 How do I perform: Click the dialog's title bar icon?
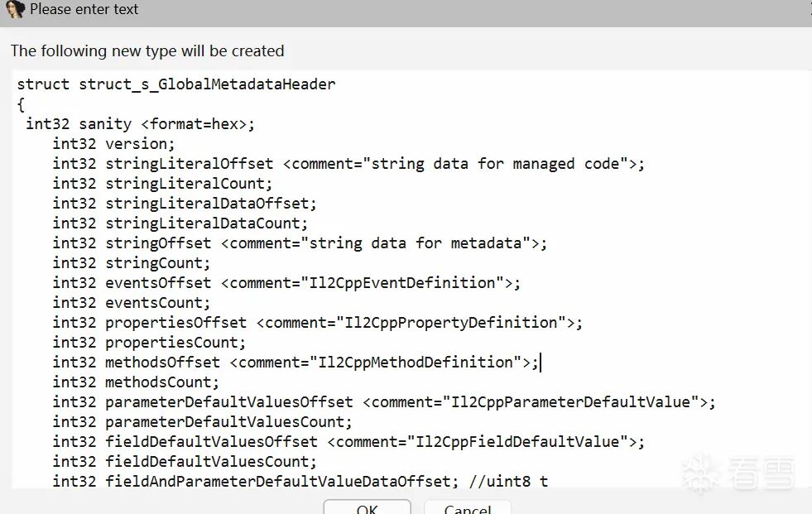15,10
